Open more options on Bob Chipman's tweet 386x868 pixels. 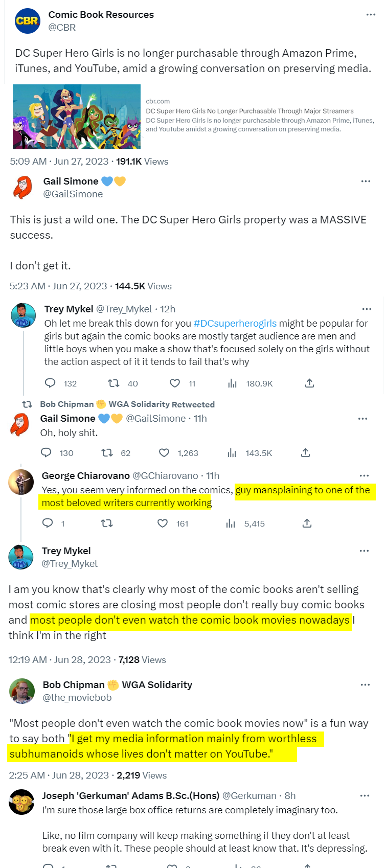pos(365,685)
